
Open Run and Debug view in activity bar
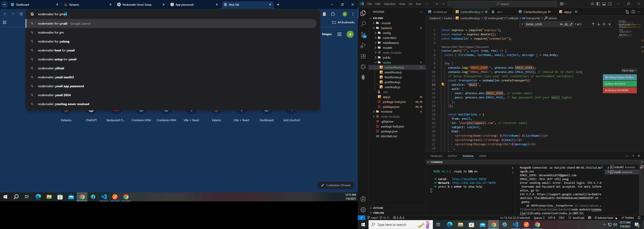363,45
